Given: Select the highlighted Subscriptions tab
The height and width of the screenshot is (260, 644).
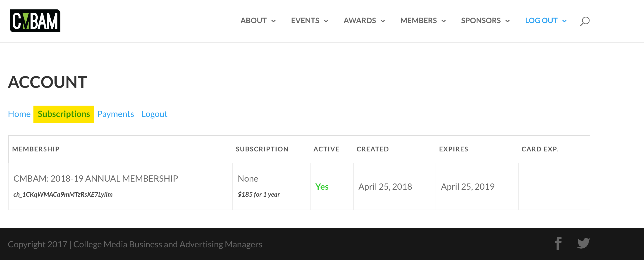Looking at the screenshot, I should (64, 114).
